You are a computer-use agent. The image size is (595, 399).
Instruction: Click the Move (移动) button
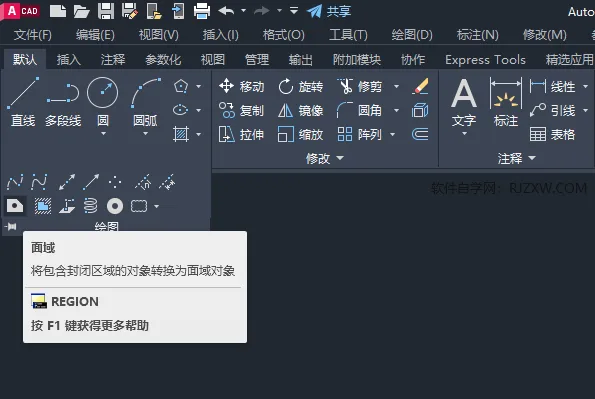pos(241,87)
